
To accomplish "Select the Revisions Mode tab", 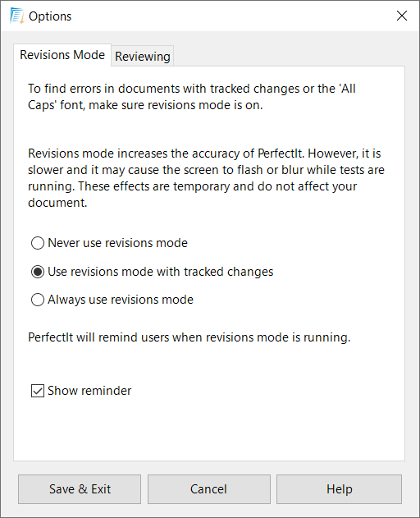I will pos(62,55).
